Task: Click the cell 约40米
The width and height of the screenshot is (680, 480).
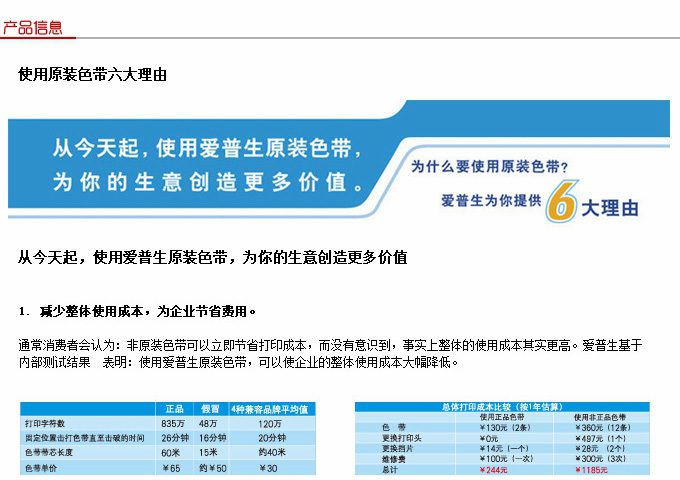Action: click(x=272, y=452)
